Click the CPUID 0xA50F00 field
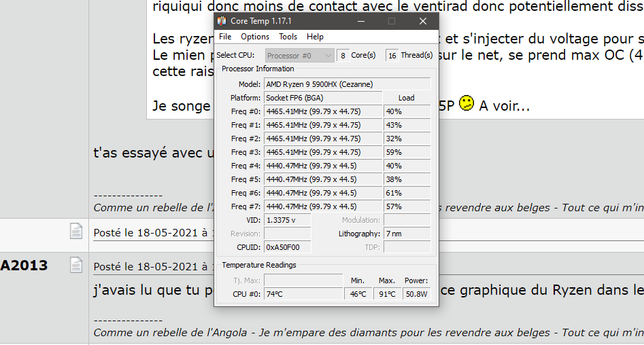The width and height of the screenshot is (644, 345). (x=288, y=247)
